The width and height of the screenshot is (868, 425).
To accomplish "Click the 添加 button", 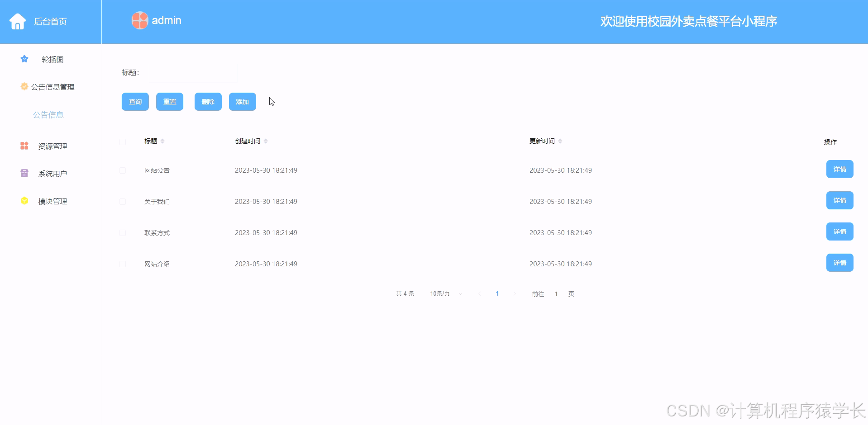I will pos(243,102).
